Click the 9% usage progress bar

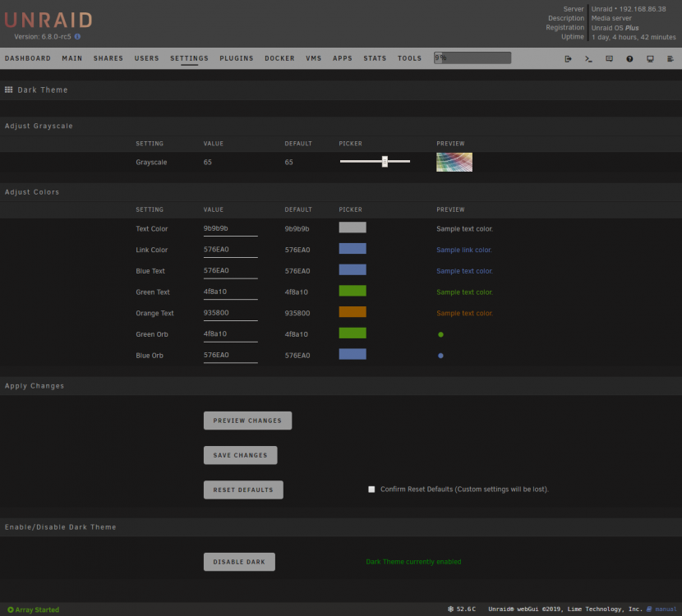click(x=472, y=57)
